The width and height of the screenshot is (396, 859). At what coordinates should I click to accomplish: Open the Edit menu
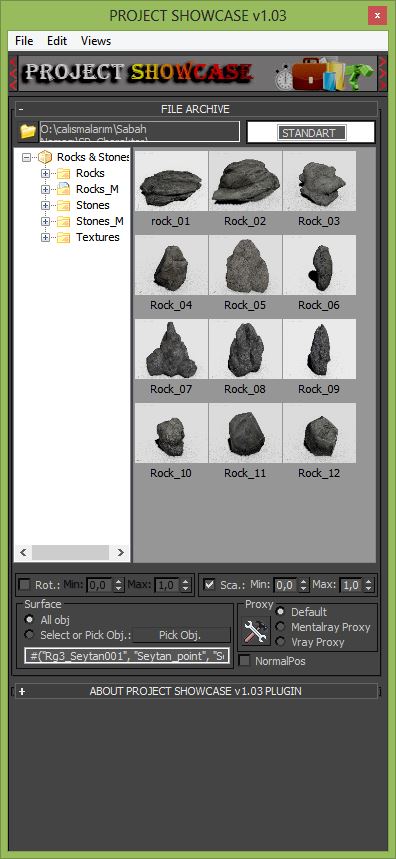57,41
